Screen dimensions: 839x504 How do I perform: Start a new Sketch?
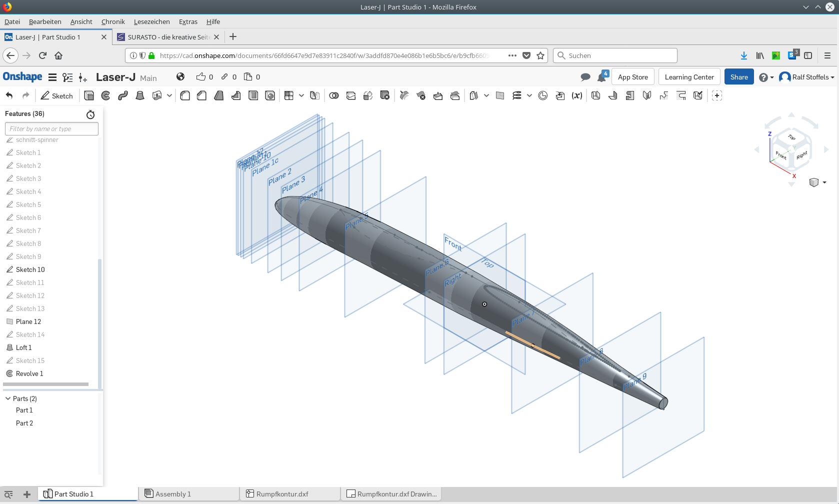56,95
